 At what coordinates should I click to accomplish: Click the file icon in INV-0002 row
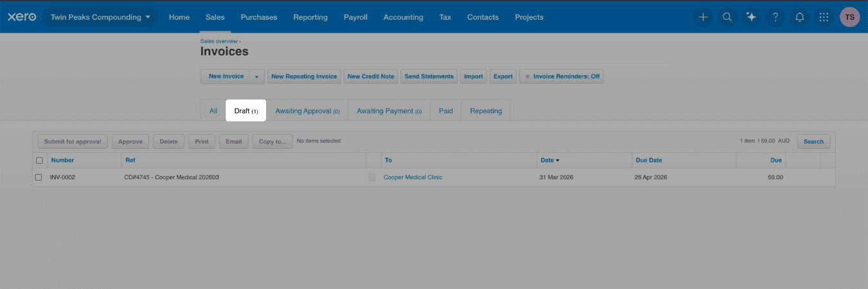tap(372, 177)
